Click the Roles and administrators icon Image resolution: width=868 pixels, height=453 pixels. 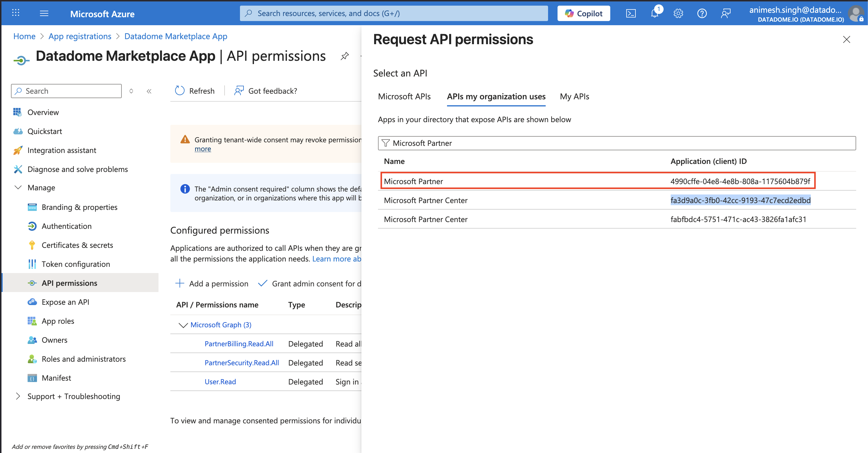pyautogui.click(x=32, y=359)
